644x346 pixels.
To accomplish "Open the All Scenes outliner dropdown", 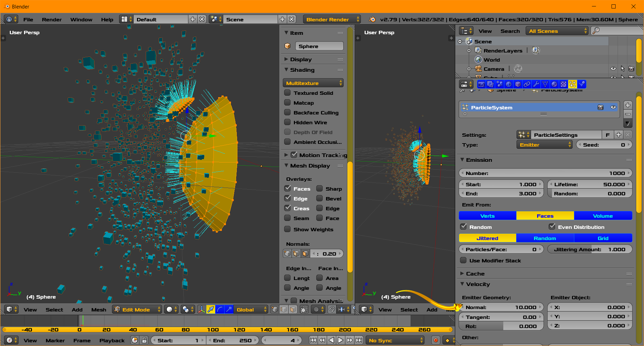I will [x=557, y=31].
